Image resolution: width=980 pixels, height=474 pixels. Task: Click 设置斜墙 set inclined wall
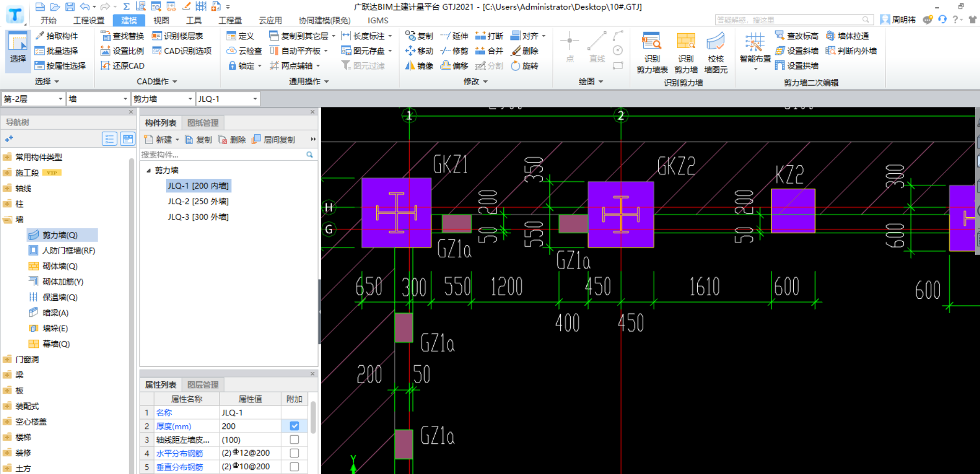click(x=796, y=51)
